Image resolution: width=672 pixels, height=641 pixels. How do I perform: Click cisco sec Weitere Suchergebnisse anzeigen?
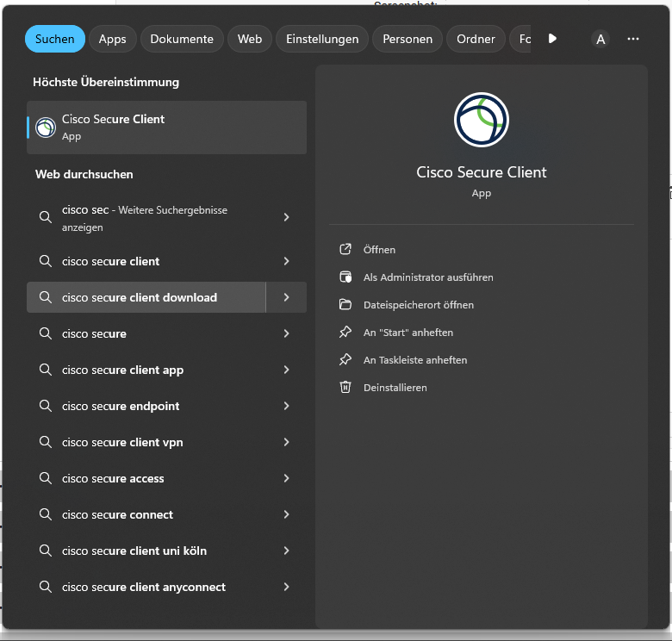coord(145,218)
